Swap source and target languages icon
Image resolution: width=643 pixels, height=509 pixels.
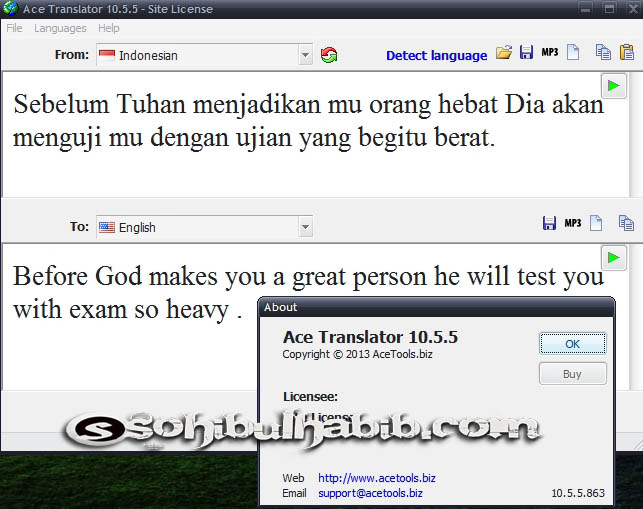pyautogui.click(x=329, y=55)
